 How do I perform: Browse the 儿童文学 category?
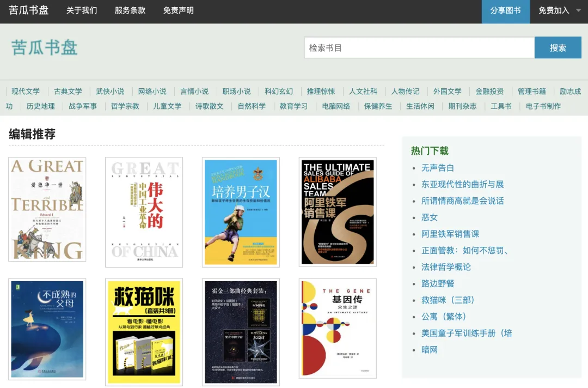tap(167, 106)
